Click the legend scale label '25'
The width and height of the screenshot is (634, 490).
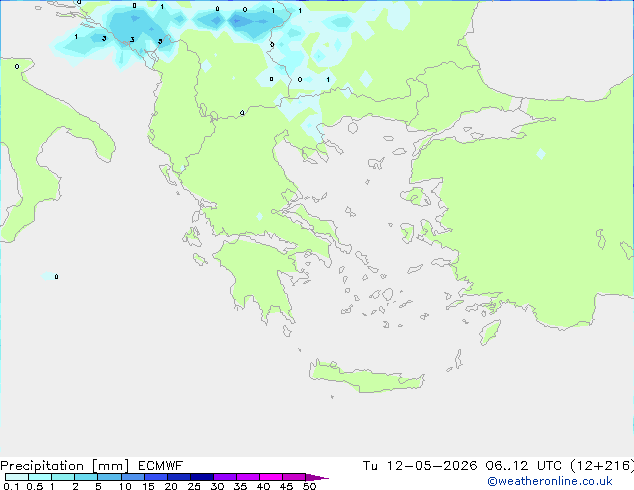click(x=194, y=486)
